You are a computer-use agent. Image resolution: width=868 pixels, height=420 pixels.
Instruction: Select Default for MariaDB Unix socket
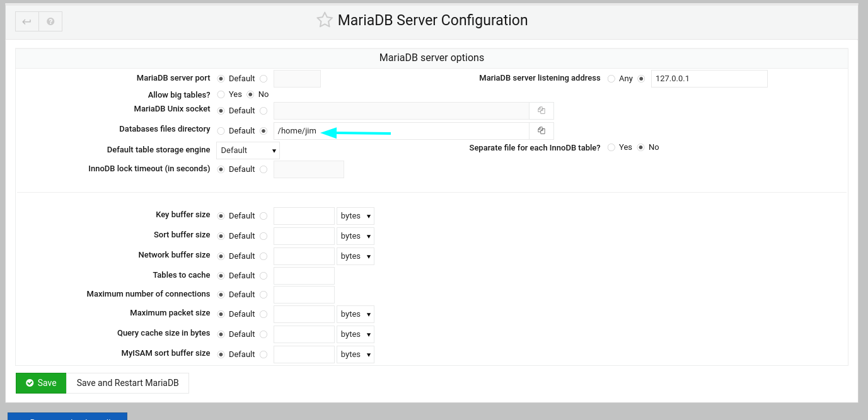(x=221, y=111)
